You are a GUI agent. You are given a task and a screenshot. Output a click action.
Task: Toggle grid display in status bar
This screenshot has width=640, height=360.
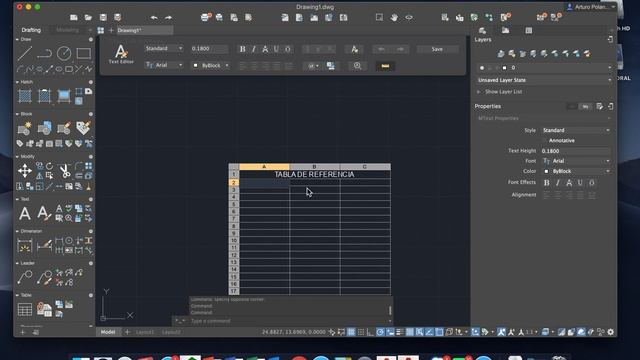(x=351, y=332)
